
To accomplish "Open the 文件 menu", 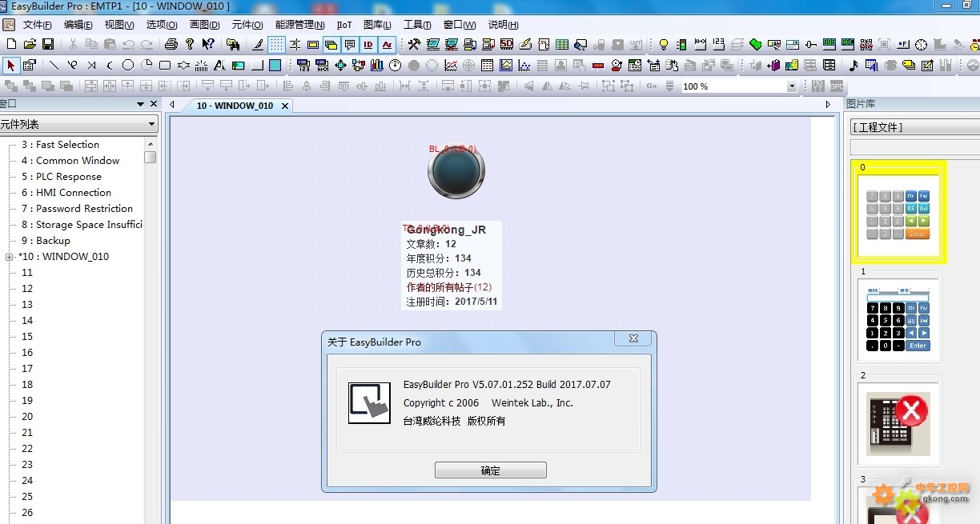I will pos(38,25).
